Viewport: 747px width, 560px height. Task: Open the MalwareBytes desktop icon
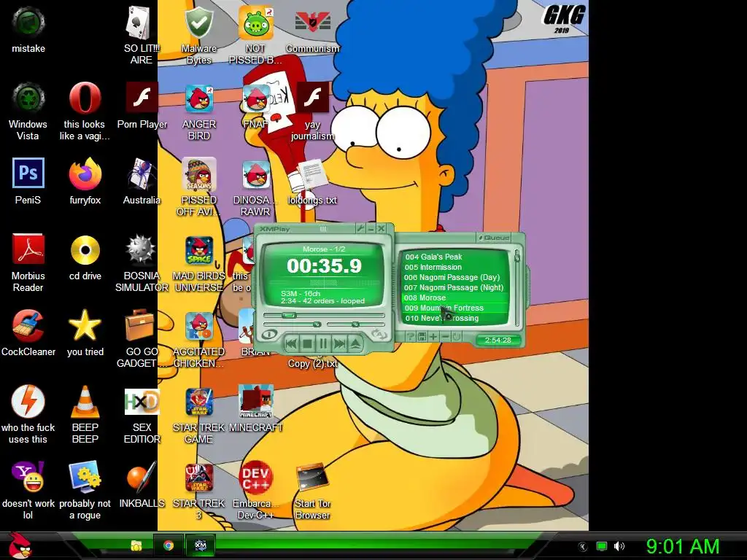click(199, 34)
